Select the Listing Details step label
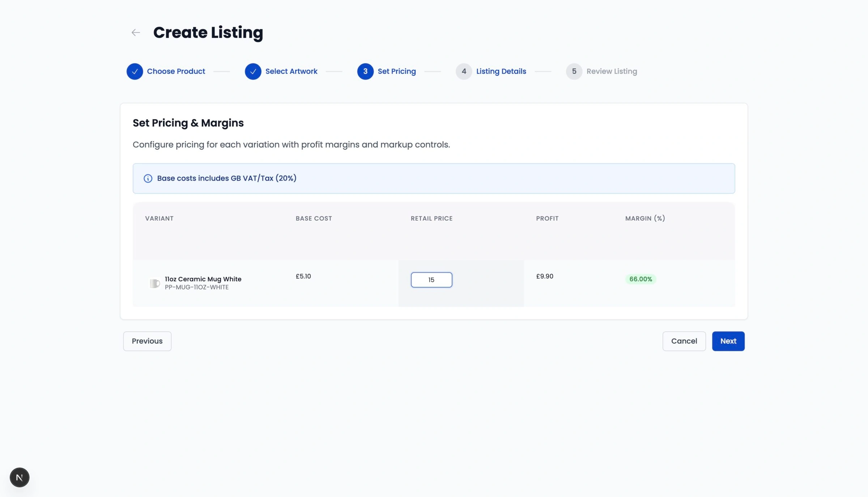The height and width of the screenshot is (497, 868). click(x=501, y=71)
